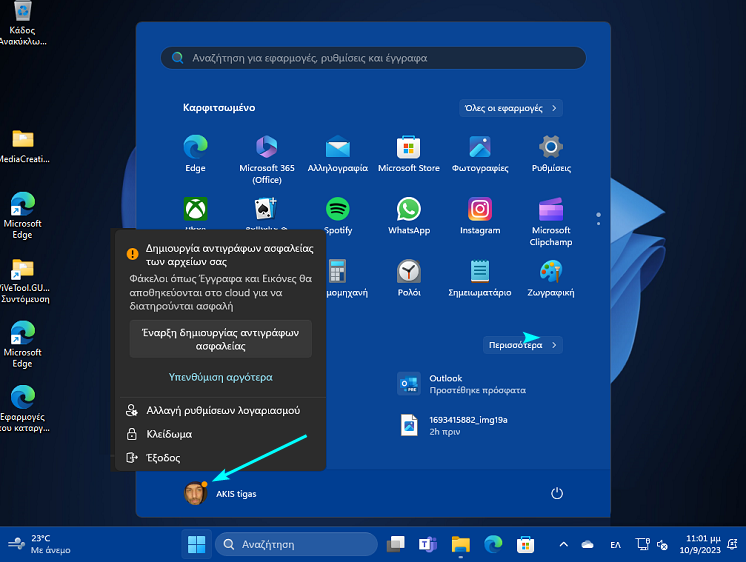
Task: Open File Explorer on taskbar
Action: [460, 544]
